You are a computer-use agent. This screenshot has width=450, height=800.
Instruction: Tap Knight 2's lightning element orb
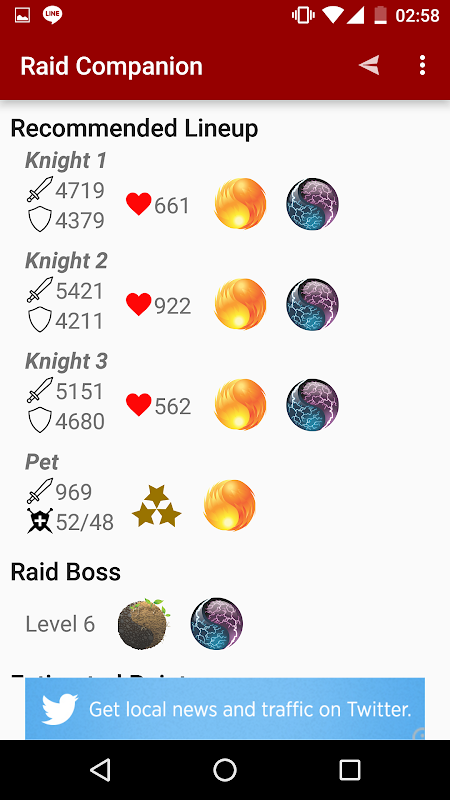312,304
